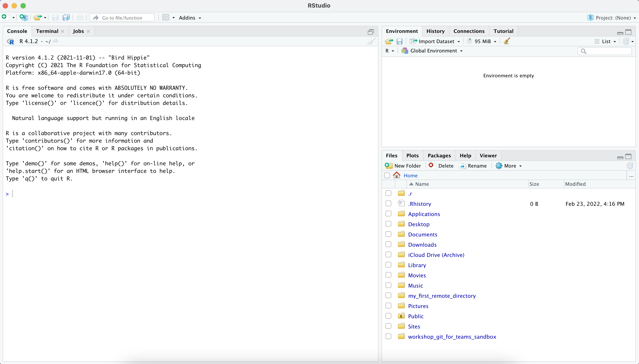The image size is (639, 364).
Task: Click the Environment refresh icon
Action: 626,42
